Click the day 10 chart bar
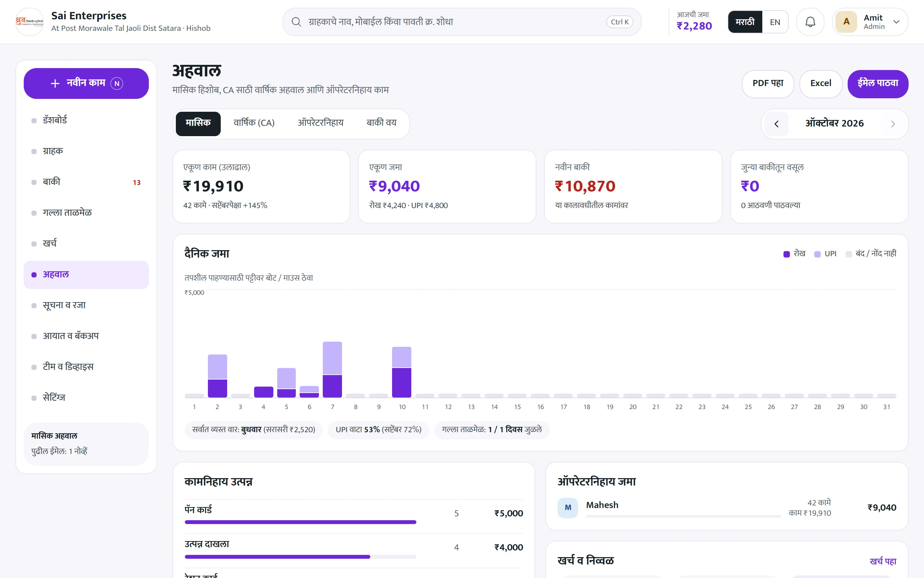924x578 pixels. coord(402,372)
